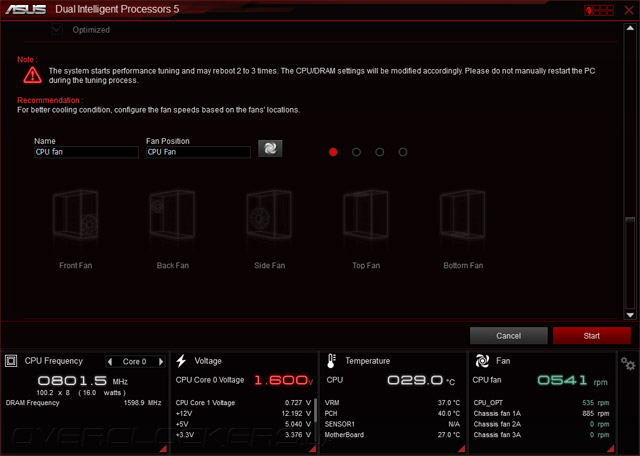Click the red Start button
This screenshot has height=456, width=640.
coord(592,336)
